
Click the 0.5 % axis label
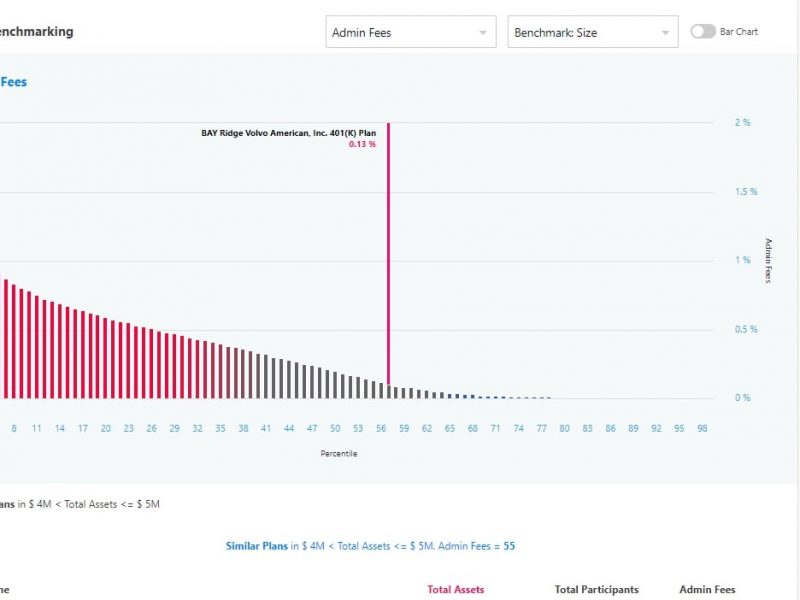click(x=746, y=329)
